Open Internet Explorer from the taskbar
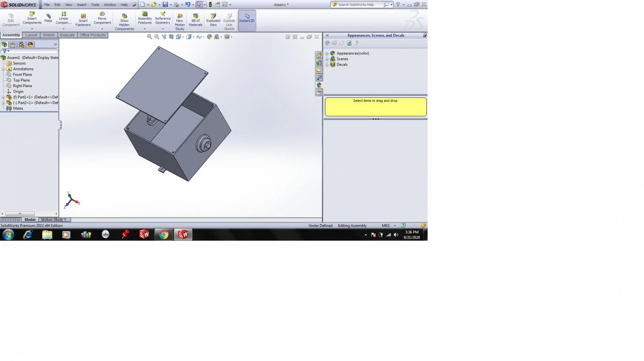 click(x=28, y=234)
